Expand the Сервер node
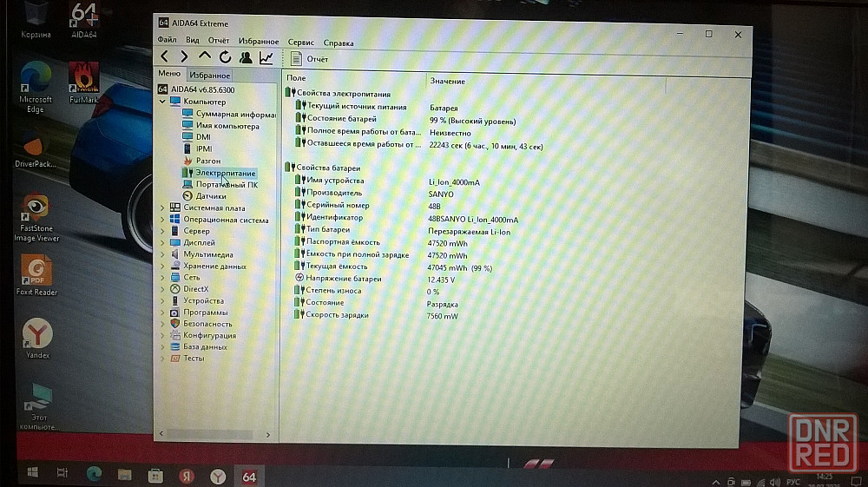The height and width of the screenshot is (487, 868). 162,231
